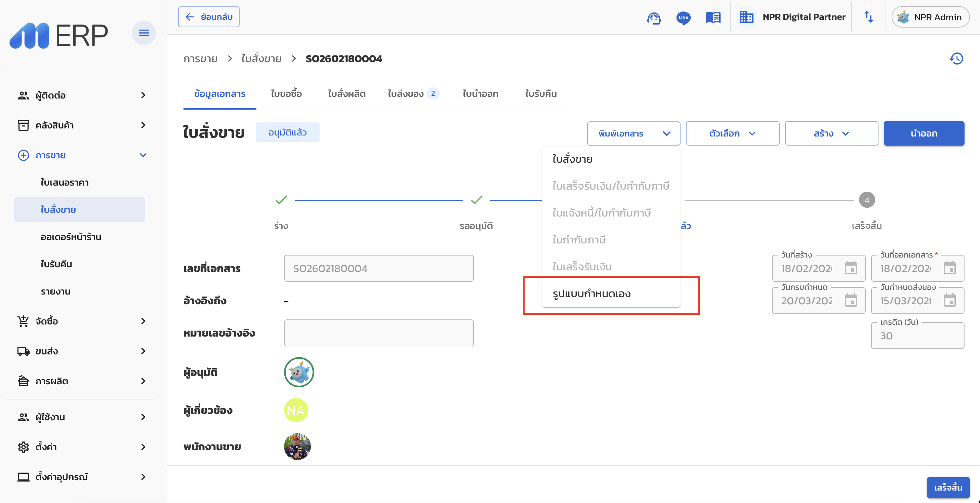
Task: Click the customer support headset icon
Action: tap(654, 17)
